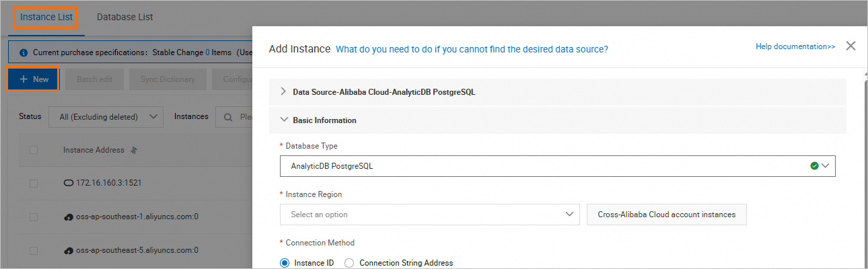This screenshot has width=868, height=269.
Task: Click the New instance button
Action: pyautogui.click(x=34, y=79)
